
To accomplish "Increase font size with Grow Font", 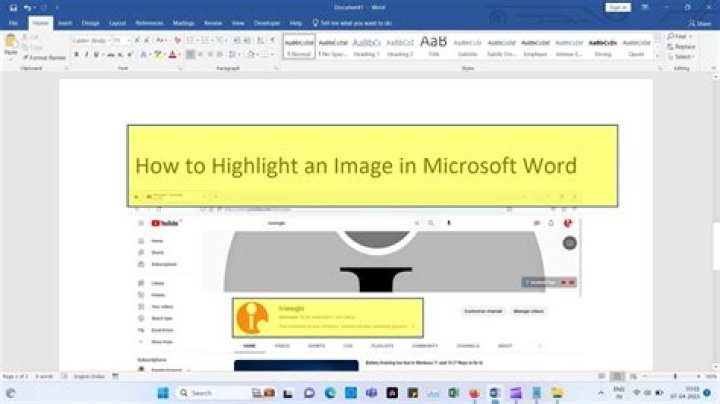I will [137, 40].
